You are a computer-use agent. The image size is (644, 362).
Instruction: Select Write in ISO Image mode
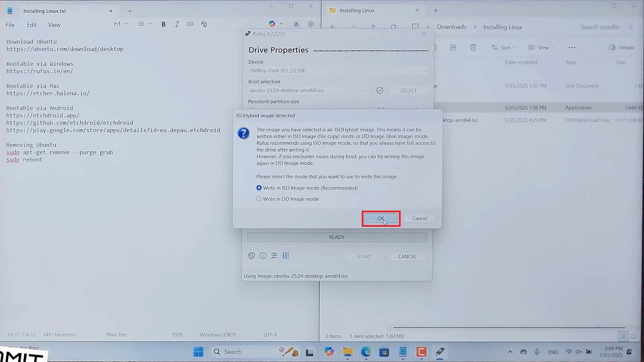259,188
